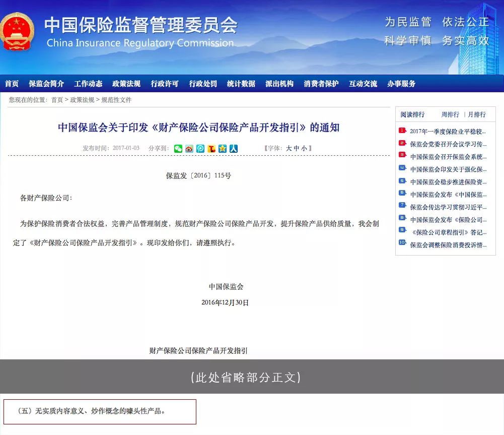Open 保监会调整保险消费投诉情... article
This screenshot has width=504, height=435.
[448, 245]
